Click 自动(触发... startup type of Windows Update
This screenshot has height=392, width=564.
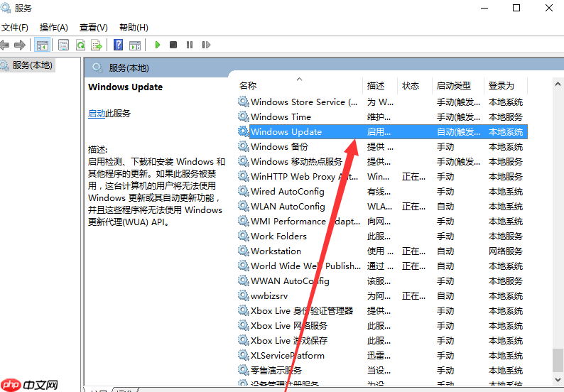[458, 132]
